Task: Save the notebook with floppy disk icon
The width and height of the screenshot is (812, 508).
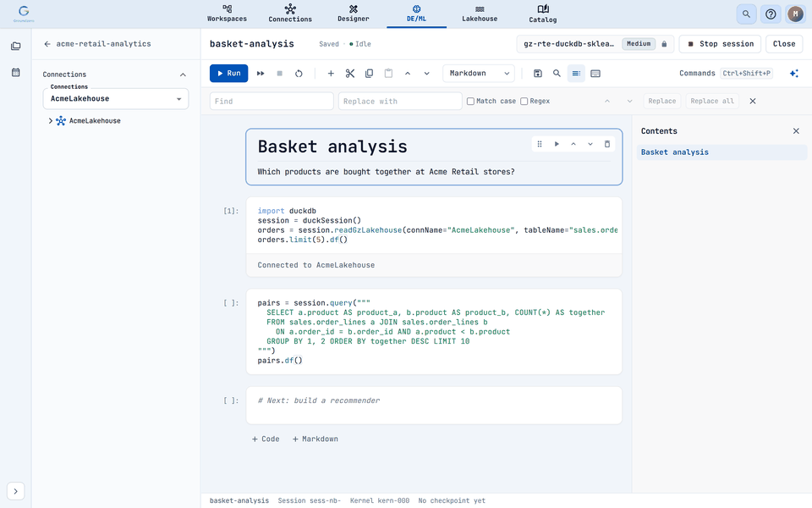Action: click(538, 74)
